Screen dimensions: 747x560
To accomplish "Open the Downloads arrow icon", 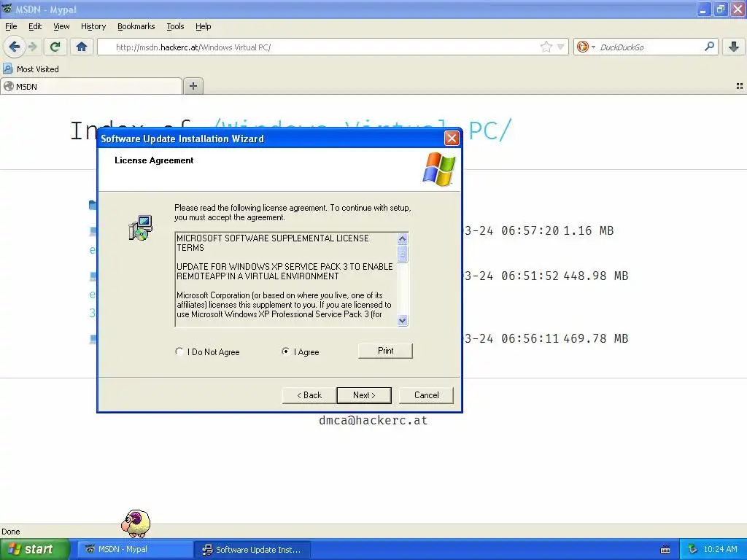I will point(734,47).
